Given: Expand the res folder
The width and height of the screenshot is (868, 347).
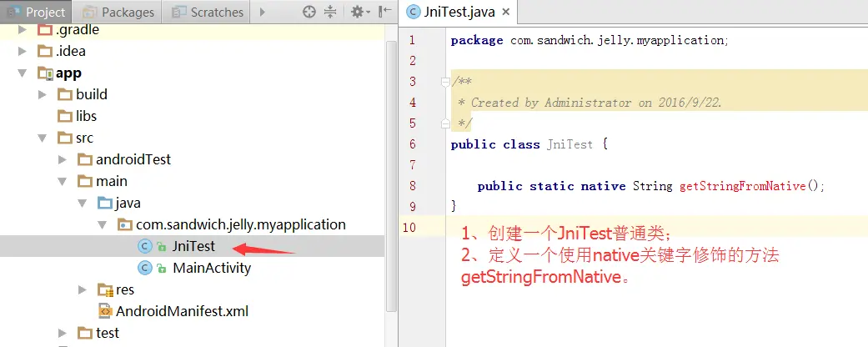Looking at the screenshot, I should click(83, 289).
